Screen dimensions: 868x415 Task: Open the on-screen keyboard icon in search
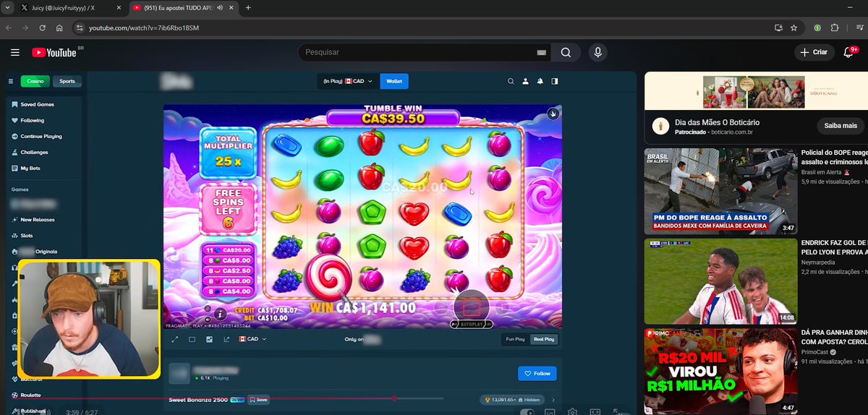pyautogui.click(x=541, y=52)
